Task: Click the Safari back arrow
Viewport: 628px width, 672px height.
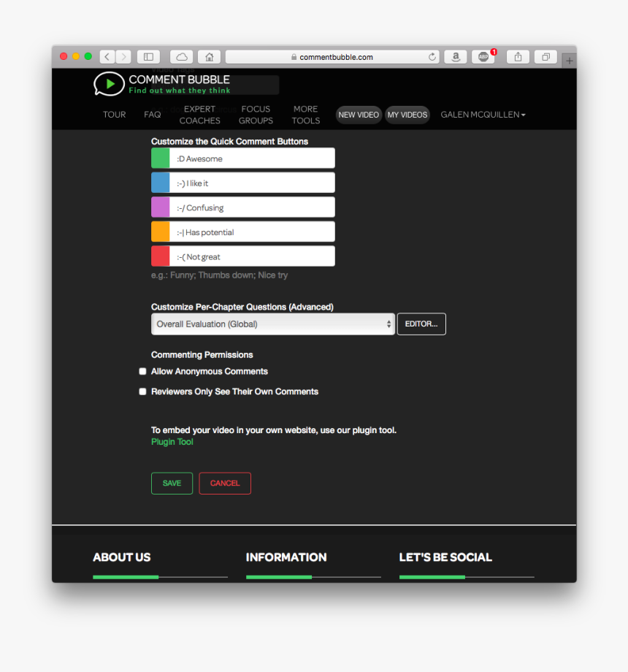Action: pyautogui.click(x=107, y=56)
